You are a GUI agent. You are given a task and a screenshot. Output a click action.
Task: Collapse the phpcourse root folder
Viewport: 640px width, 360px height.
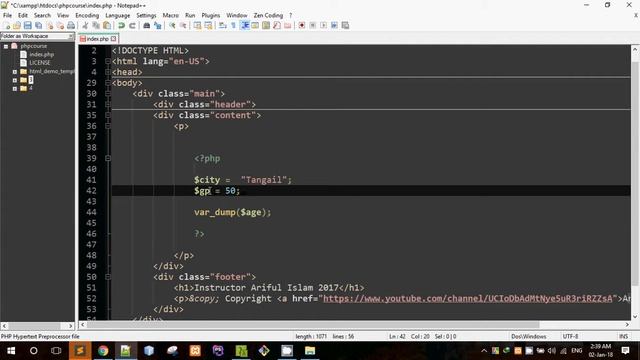point(6,46)
